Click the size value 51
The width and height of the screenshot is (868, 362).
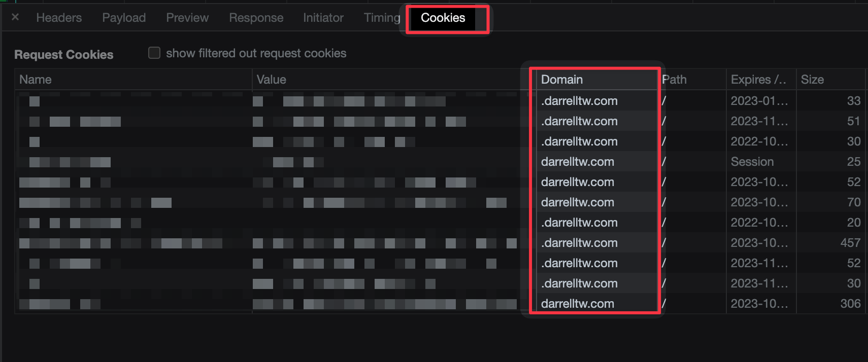(854, 121)
